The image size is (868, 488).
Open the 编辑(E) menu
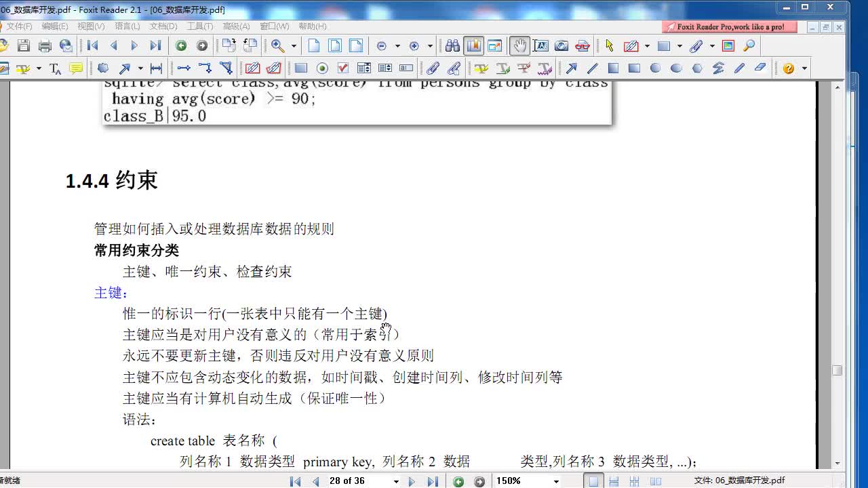54,26
